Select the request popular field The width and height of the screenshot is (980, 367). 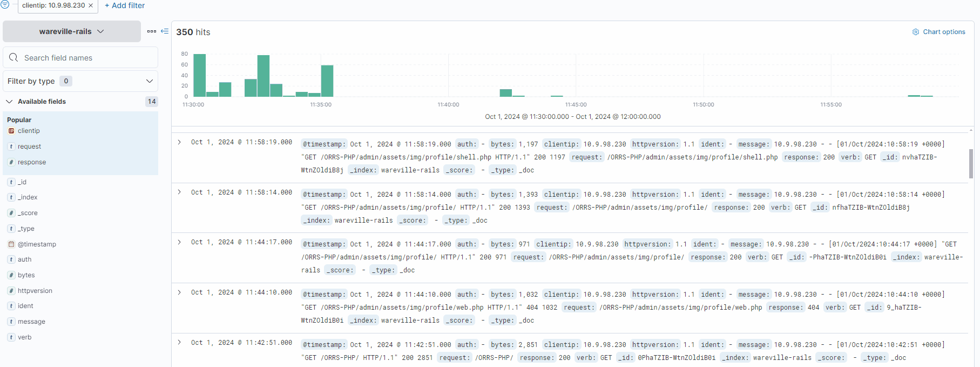[29, 146]
